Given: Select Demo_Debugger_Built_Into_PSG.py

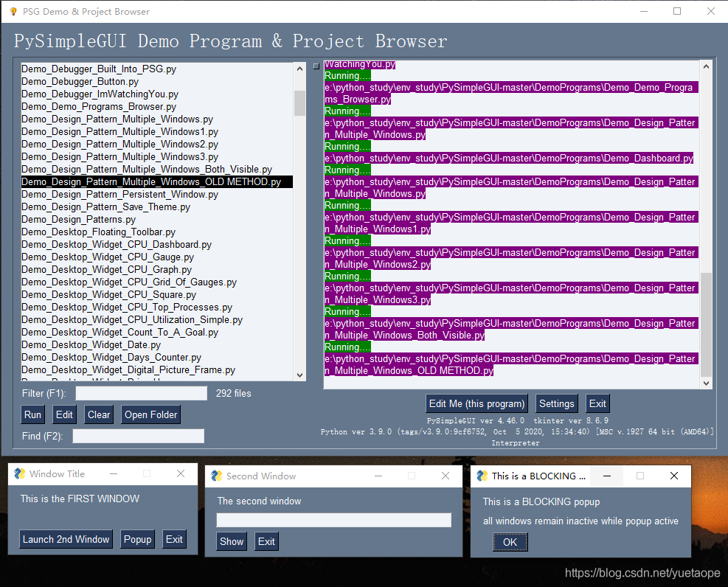Looking at the screenshot, I should coord(157,69).
